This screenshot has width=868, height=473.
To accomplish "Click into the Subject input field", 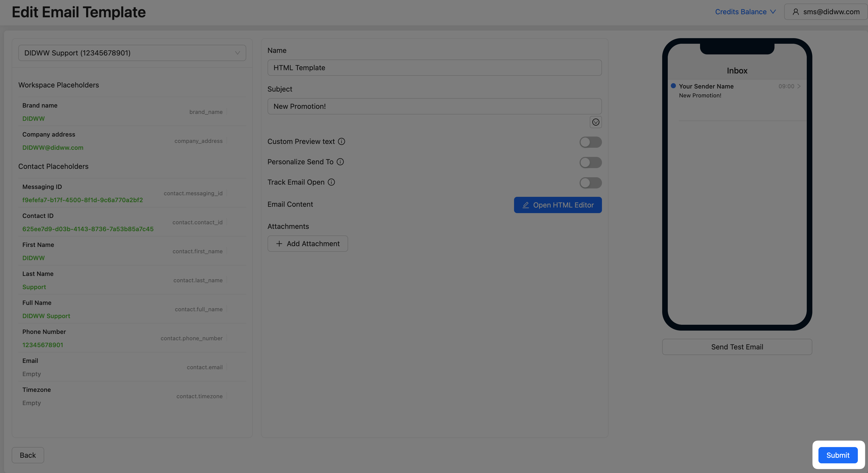I will [434, 107].
